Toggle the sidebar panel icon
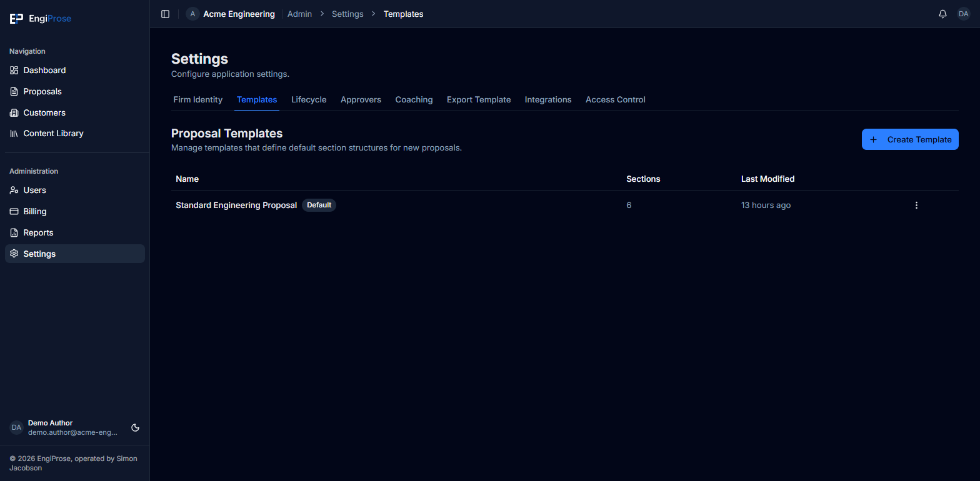This screenshot has width=980, height=481. pyautogui.click(x=166, y=14)
